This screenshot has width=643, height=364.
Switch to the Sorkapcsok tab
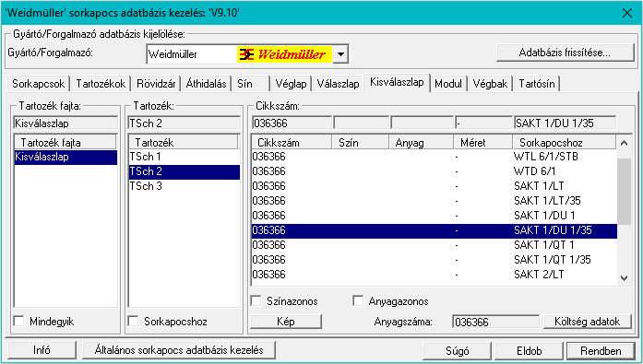(38, 84)
